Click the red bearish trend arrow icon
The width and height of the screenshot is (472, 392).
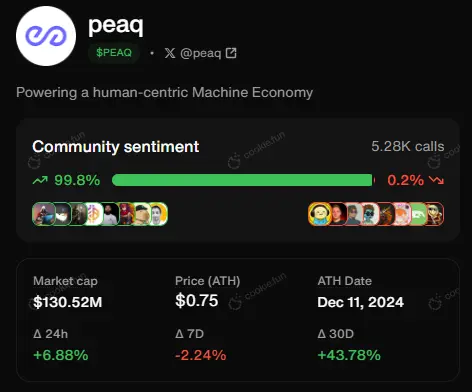[x=436, y=180]
